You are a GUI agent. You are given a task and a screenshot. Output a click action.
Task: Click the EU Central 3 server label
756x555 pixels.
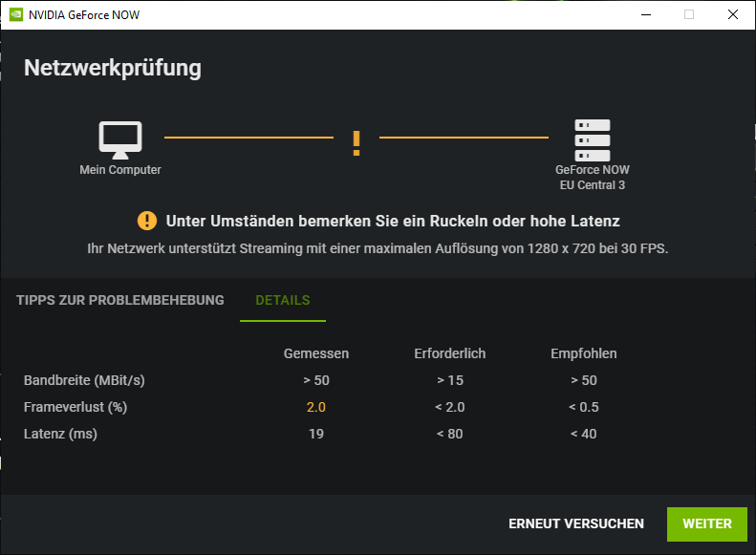click(592, 185)
